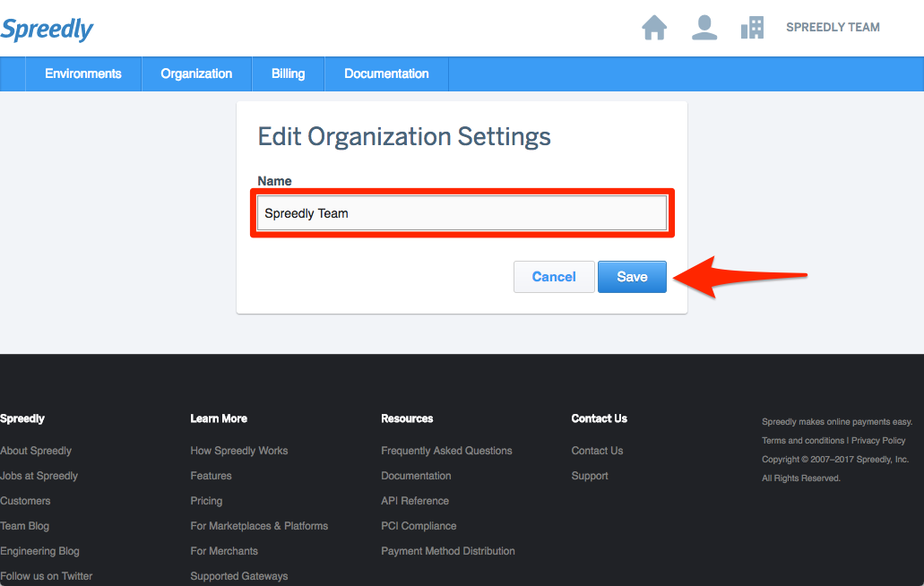Screen dimensions: 924x586
Task: Open Follow us on Twitter link
Action: [x=46, y=576]
